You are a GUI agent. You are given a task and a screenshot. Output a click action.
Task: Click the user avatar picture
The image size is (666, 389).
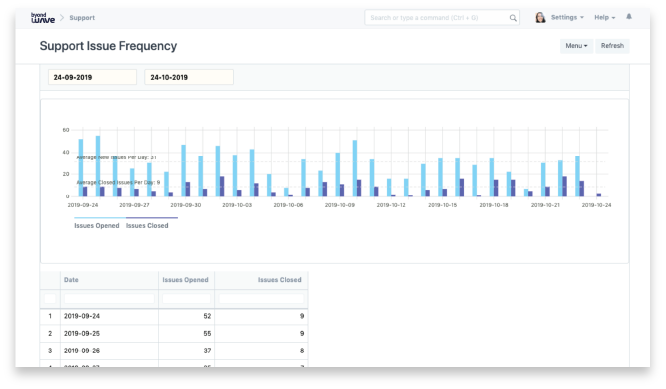pyautogui.click(x=540, y=17)
